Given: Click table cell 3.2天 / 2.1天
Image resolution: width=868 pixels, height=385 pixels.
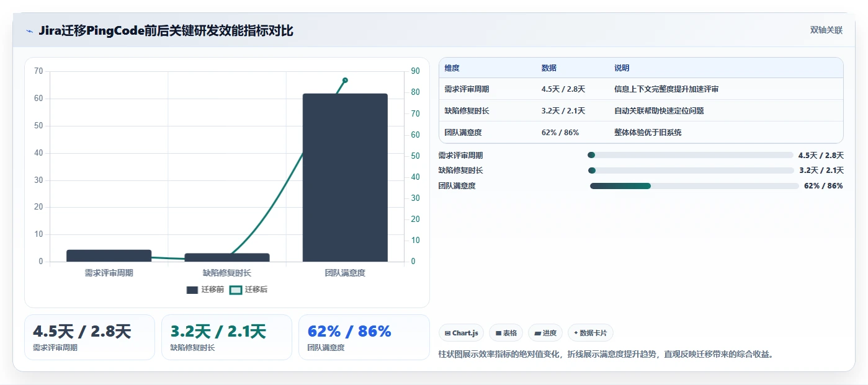Looking at the screenshot, I should (x=563, y=111).
